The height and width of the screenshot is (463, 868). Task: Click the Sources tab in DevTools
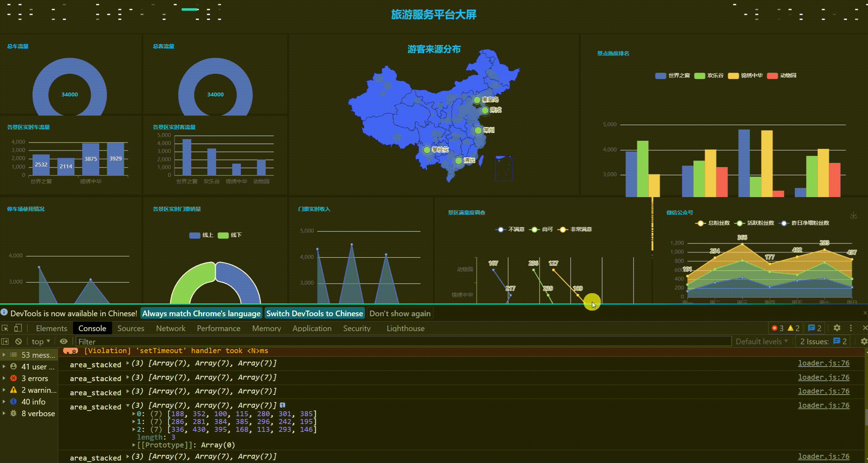(130, 328)
